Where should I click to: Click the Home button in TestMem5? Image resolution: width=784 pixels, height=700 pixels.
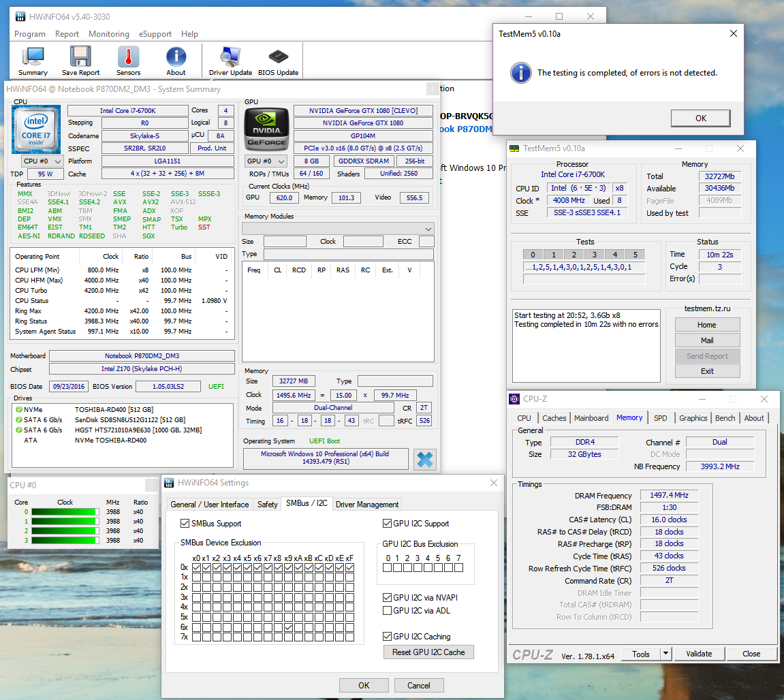pyautogui.click(x=707, y=325)
